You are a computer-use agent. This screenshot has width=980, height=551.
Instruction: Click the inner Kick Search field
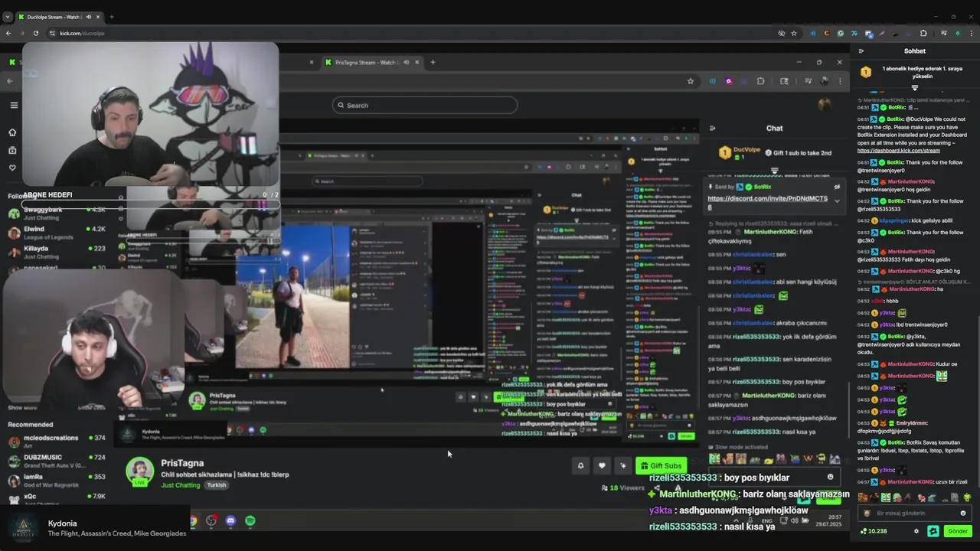(425, 105)
